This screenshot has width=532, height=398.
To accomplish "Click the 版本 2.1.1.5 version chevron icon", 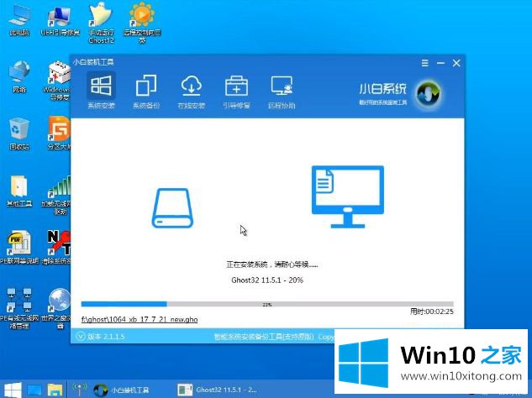I will (81, 337).
